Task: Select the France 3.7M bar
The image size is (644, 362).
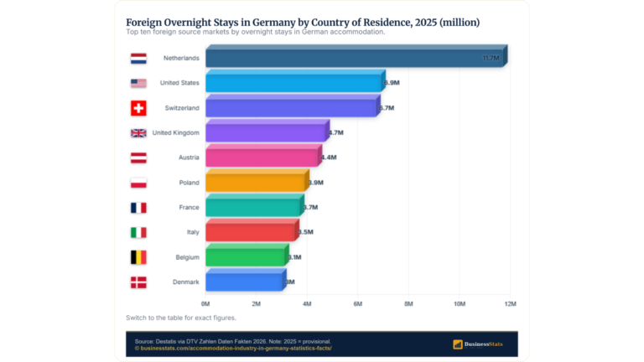Action: 255,205
